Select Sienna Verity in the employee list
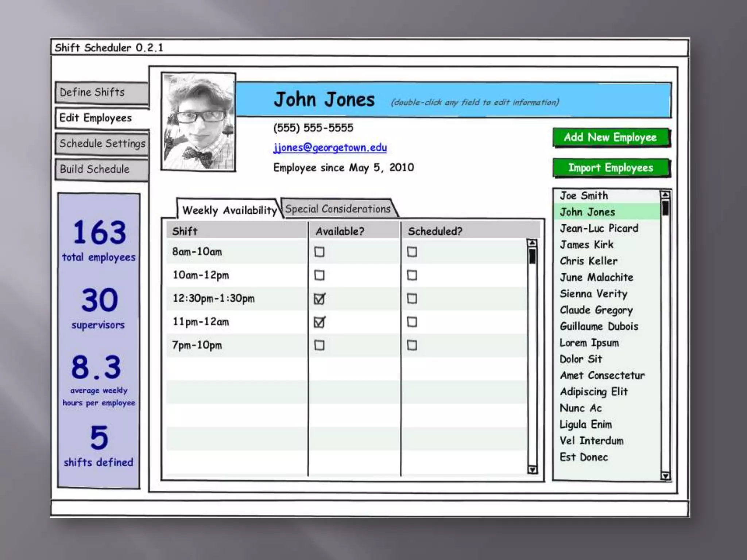Viewport: 747px width, 560px height. pos(607,294)
